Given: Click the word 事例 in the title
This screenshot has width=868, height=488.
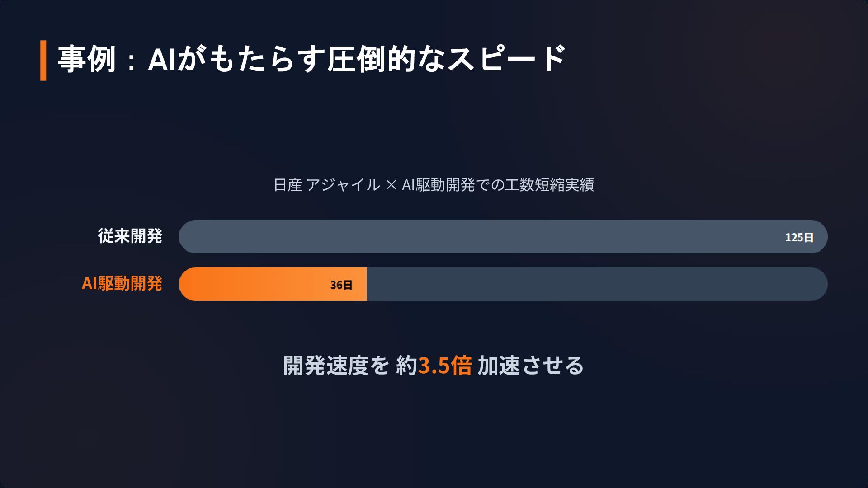Looking at the screenshot, I should [x=87, y=59].
